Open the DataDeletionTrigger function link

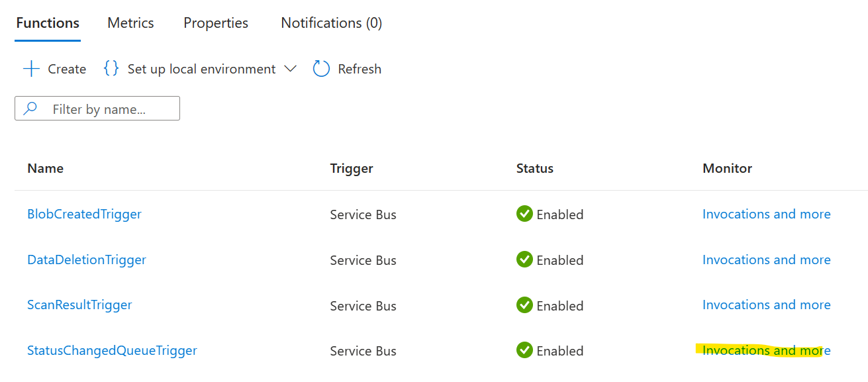[x=87, y=260]
